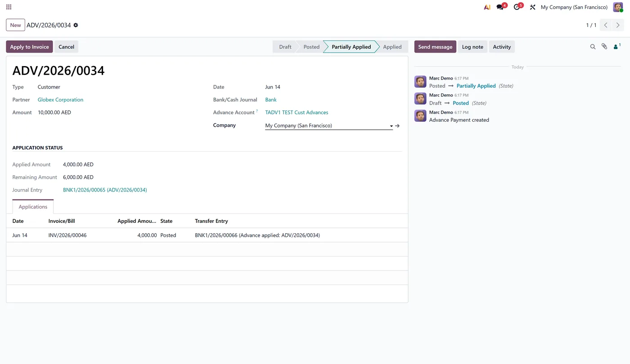The height and width of the screenshot is (364, 630).
Task: Open journal entry BNK1/2026/00065 link
Action: [x=105, y=190]
